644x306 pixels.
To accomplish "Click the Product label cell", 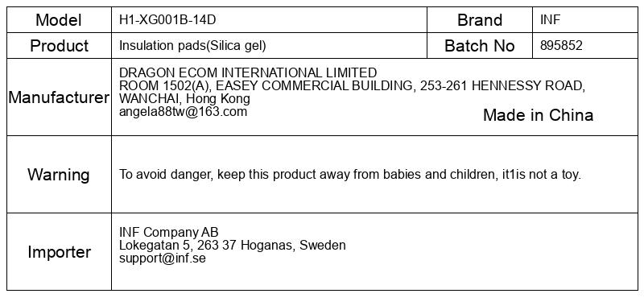I will pyautogui.click(x=59, y=46).
